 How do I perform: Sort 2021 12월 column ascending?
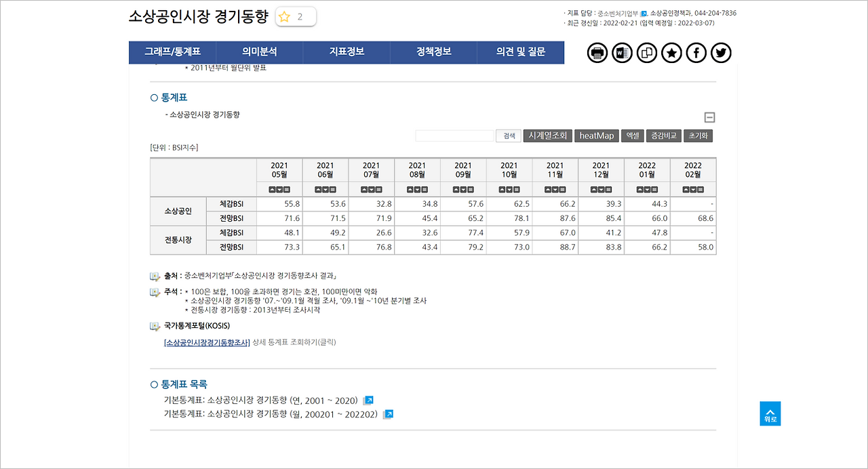coord(593,190)
